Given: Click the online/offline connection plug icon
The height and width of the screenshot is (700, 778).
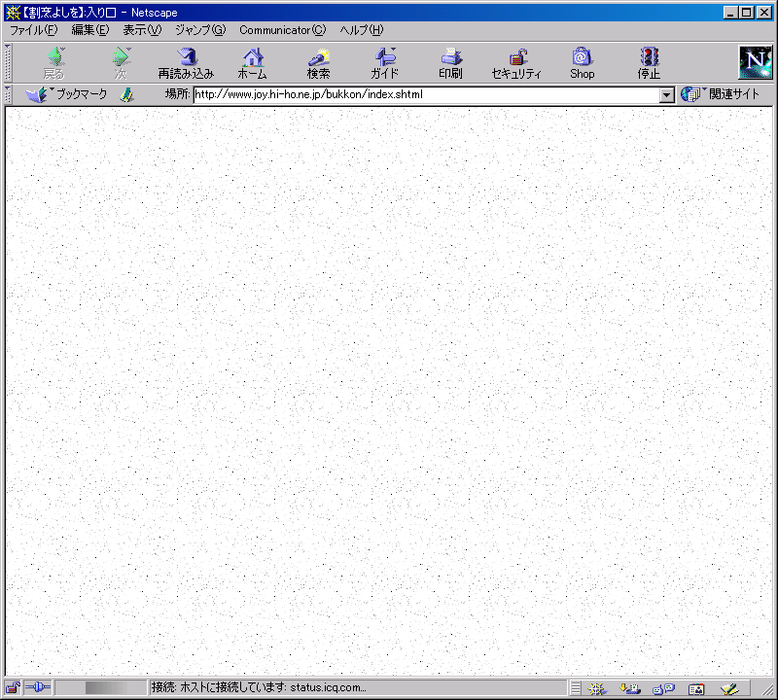Looking at the screenshot, I should 38,687.
